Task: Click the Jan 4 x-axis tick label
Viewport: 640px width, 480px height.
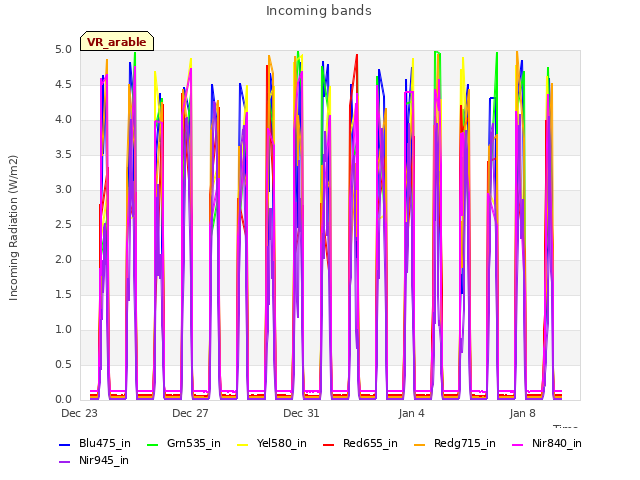Action: pos(412,413)
